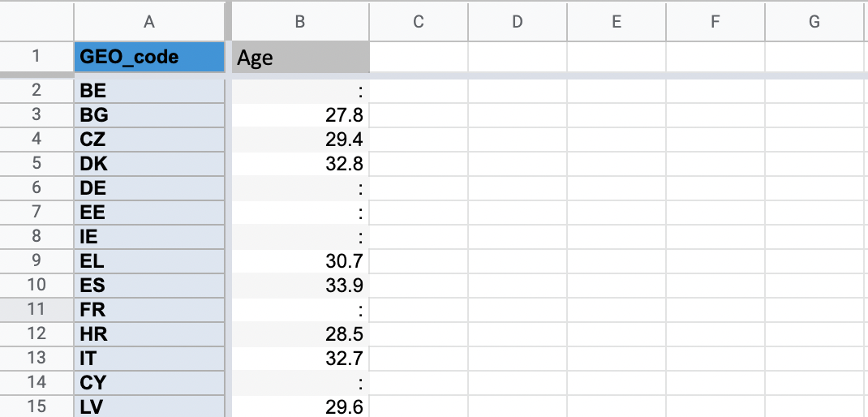Click the HR country code cell
The width and height of the screenshot is (868, 417).
click(148, 333)
